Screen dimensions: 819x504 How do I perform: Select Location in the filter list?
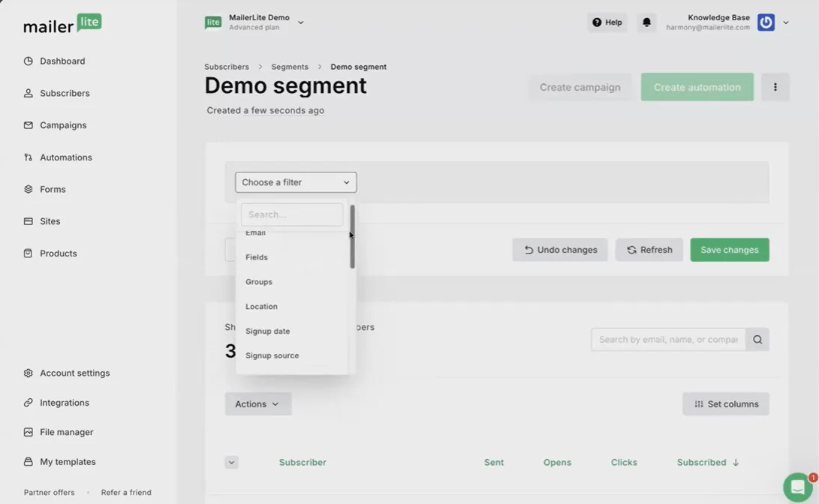[x=262, y=306]
